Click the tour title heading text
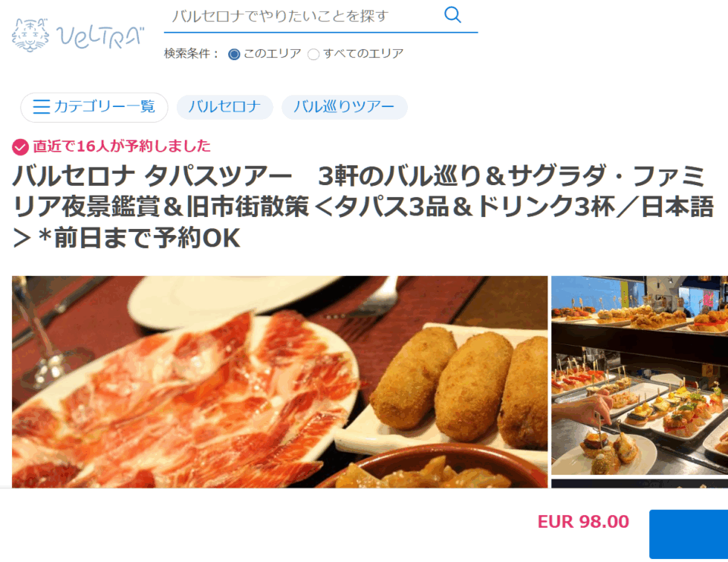The width and height of the screenshot is (728, 562). (x=362, y=207)
